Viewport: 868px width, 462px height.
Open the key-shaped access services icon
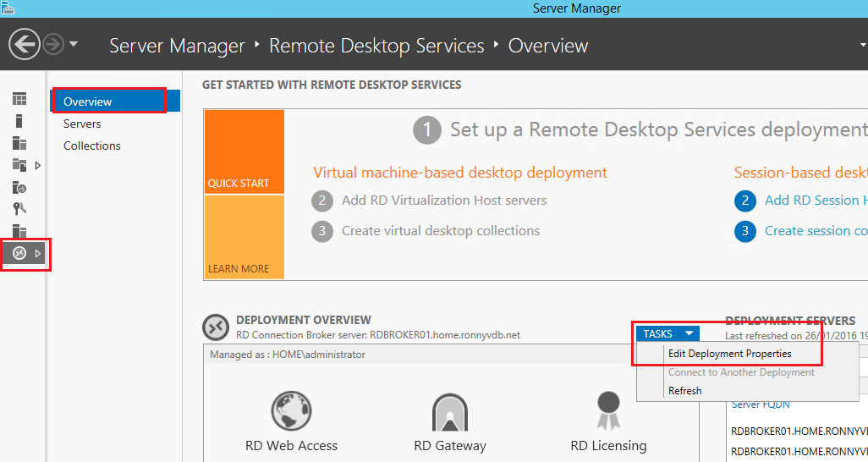pyautogui.click(x=19, y=210)
